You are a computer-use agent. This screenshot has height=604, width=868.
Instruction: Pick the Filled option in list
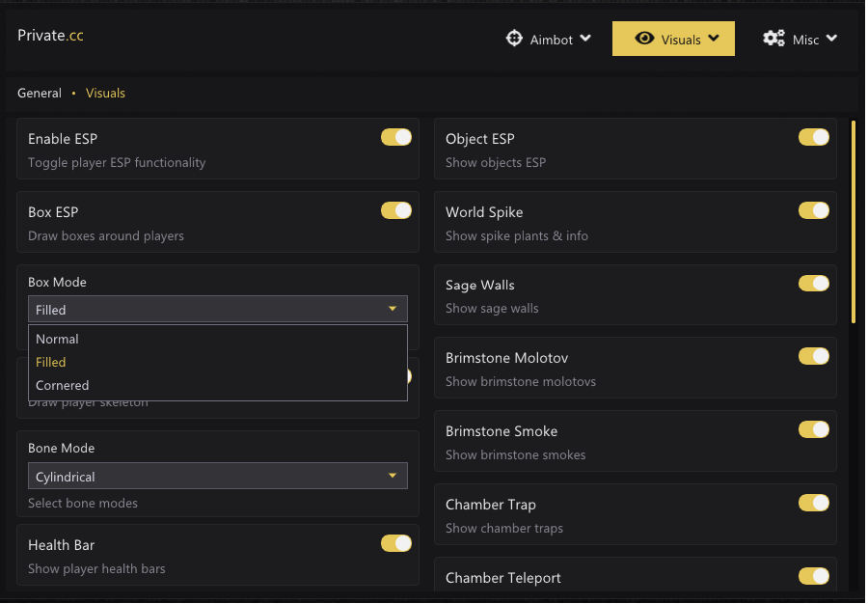pyautogui.click(x=51, y=362)
